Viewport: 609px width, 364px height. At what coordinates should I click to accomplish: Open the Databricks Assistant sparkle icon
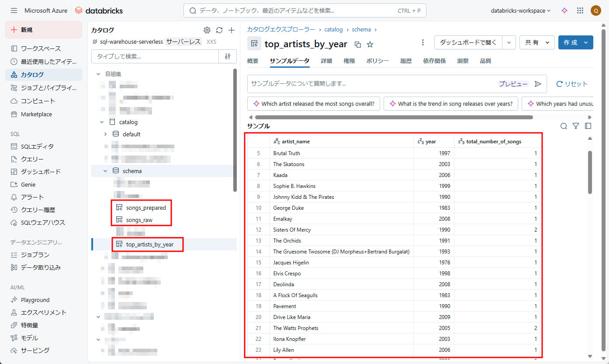pos(564,10)
